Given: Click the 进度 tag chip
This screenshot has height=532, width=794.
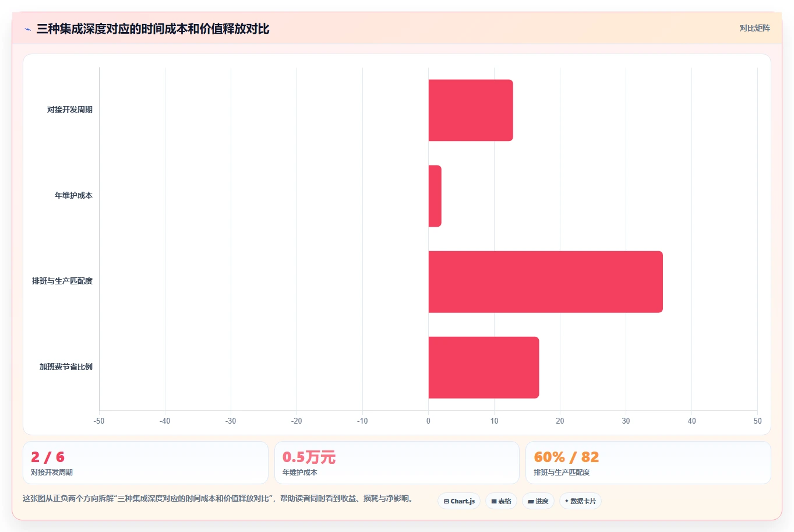Looking at the screenshot, I should point(538,501).
